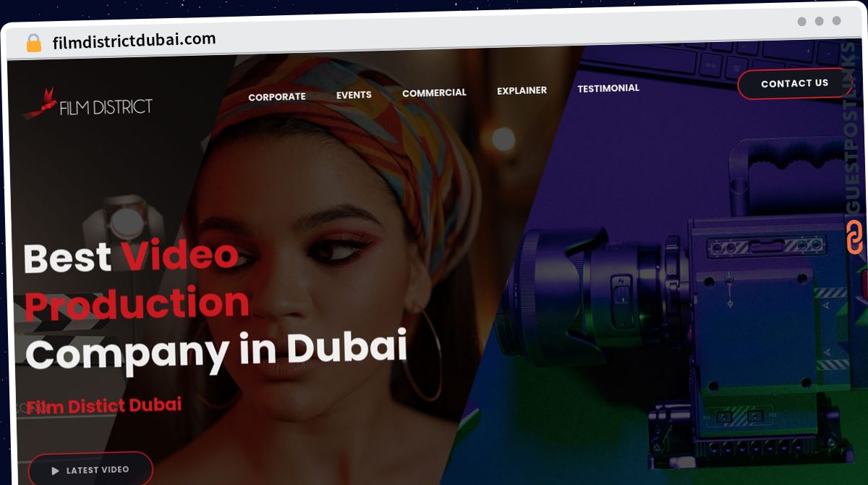Open the Explainer section
Viewport: 868px width, 485px height.
point(522,90)
